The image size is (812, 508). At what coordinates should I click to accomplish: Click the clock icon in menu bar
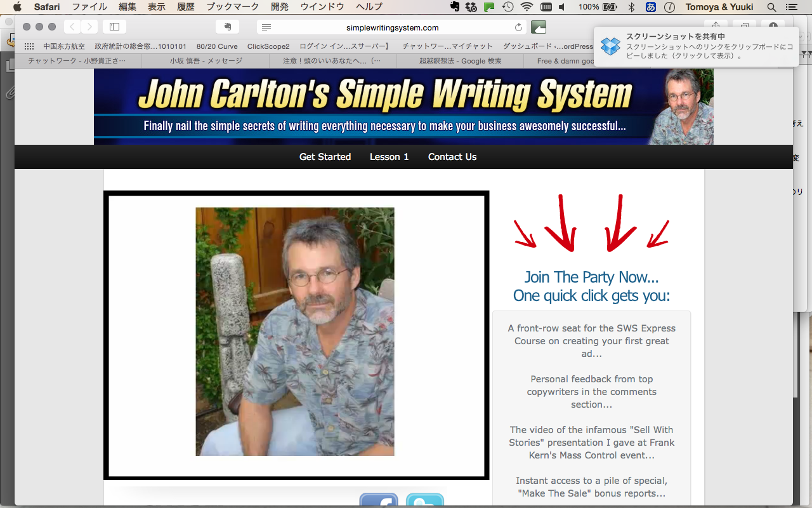tap(669, 7)
